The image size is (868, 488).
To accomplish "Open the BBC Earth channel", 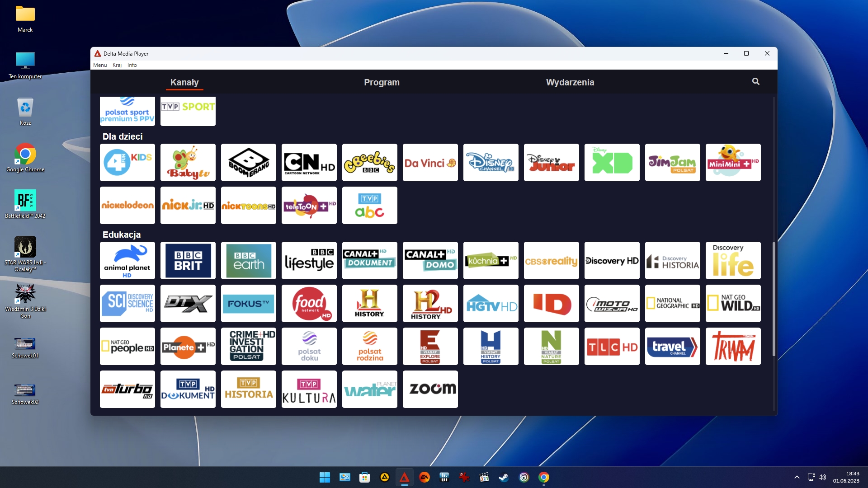I will coord(249,261).
